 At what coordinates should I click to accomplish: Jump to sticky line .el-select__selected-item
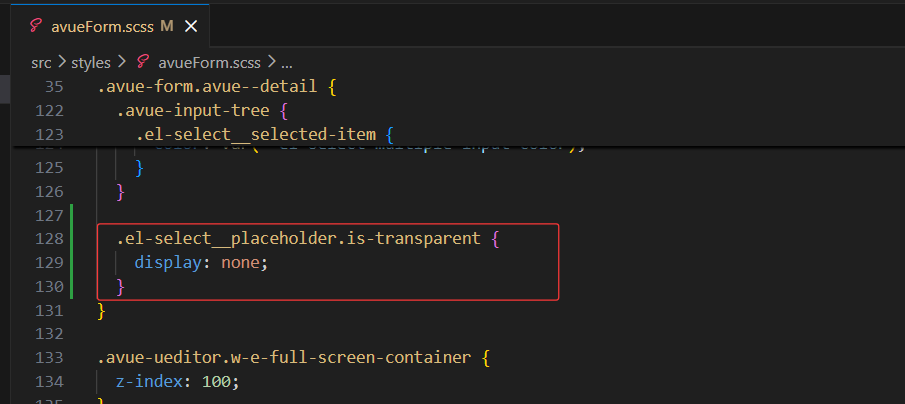[x=265, y=134]
